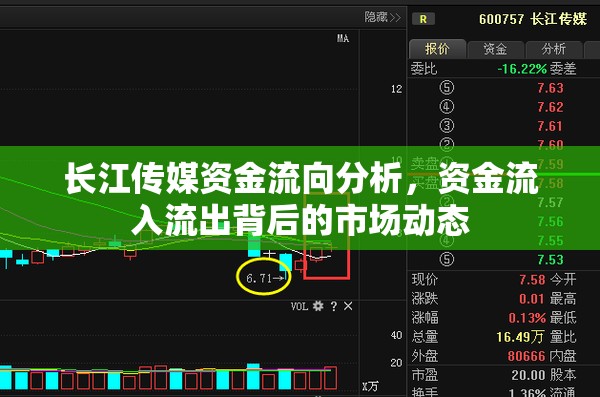Click the 市盈 value 20.00
Image resolution: width=600 pixels, height=397 pixels.
click(528, 375)
